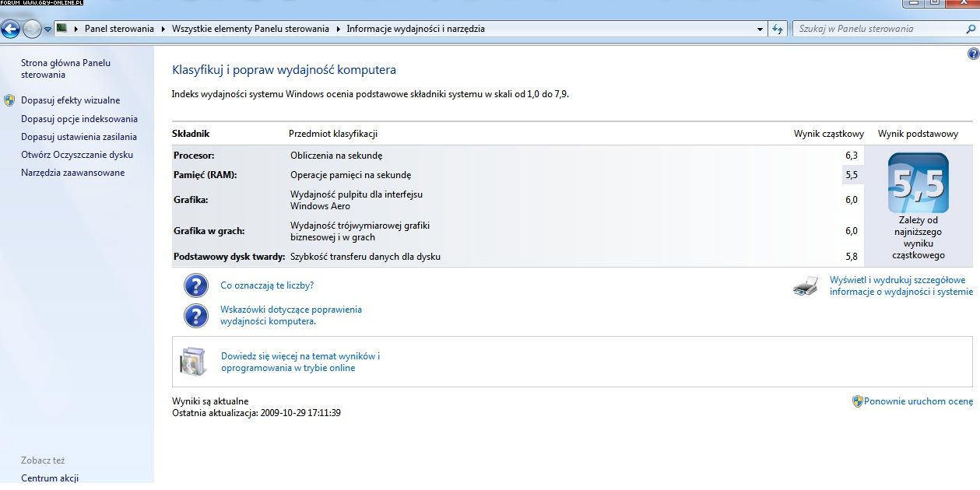Select 'Wszystkie elementy Panelu sterowania' breadcrumb
Screen dimensions: 980x490
click(249, 29)
